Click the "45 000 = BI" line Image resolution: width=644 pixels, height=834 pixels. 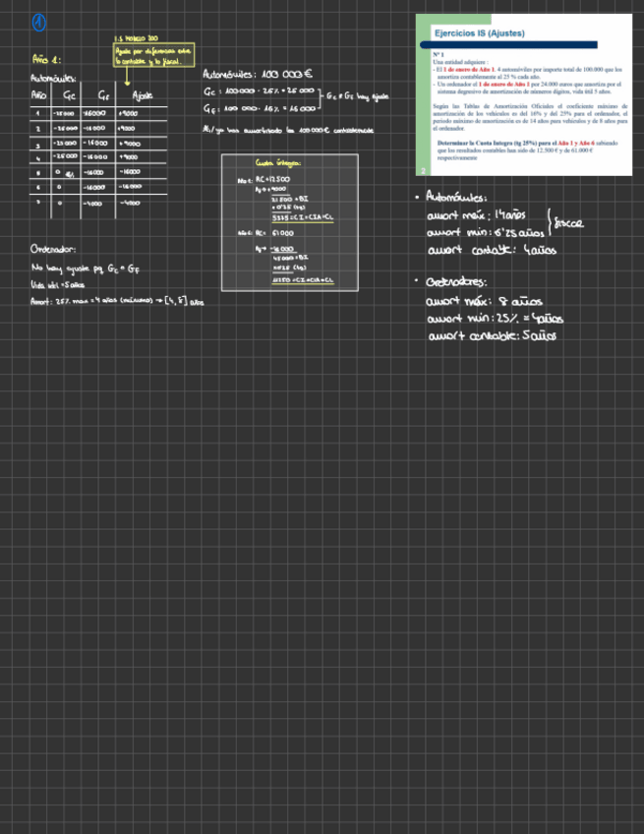click(290, 258)
